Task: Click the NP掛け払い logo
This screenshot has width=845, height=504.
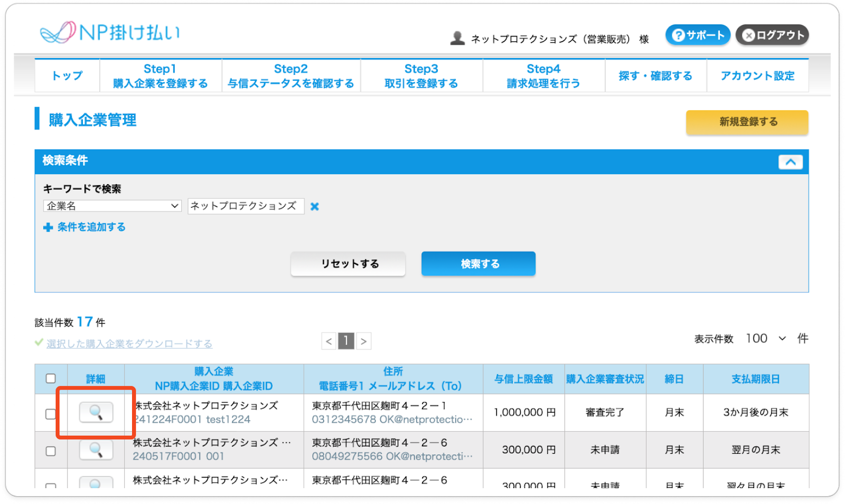Action: click(110, 33)
